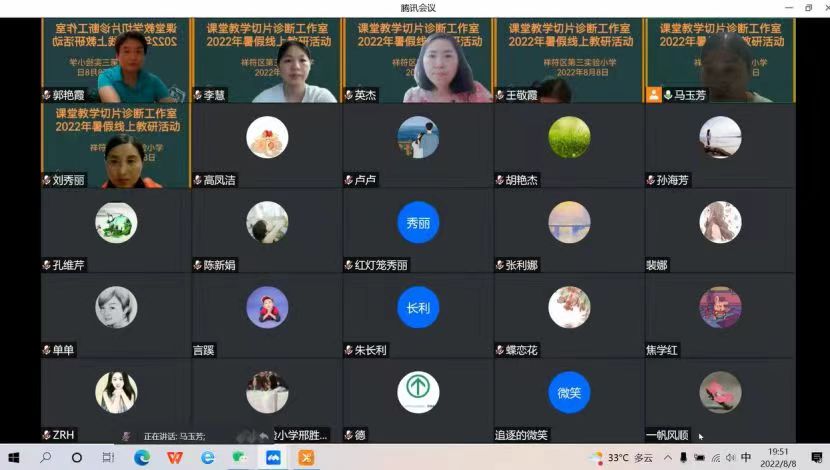
Task: Minimize the 腾讯会议 window
Action: pos(789,7)
